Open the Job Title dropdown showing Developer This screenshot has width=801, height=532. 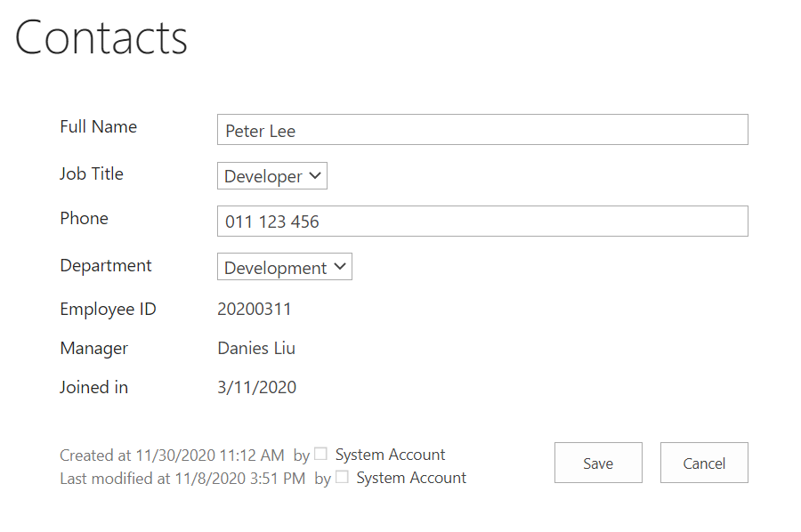[x=271, y=175]
